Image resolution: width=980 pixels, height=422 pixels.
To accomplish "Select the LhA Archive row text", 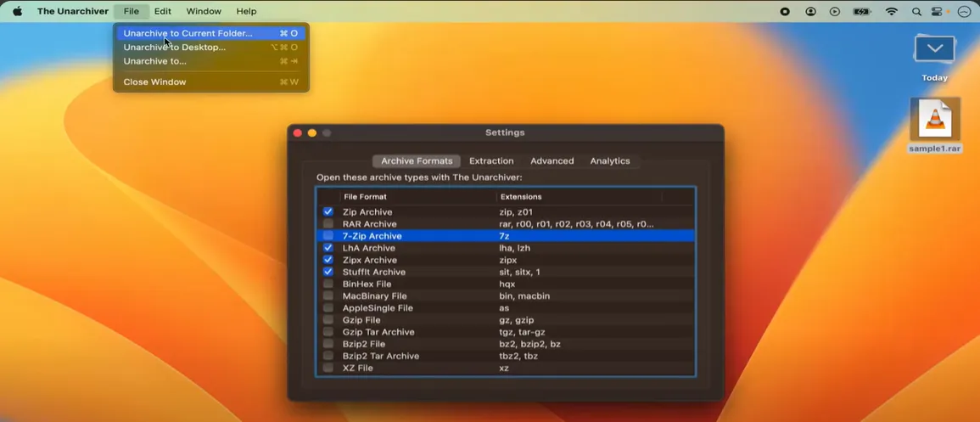I will (368, 248).
